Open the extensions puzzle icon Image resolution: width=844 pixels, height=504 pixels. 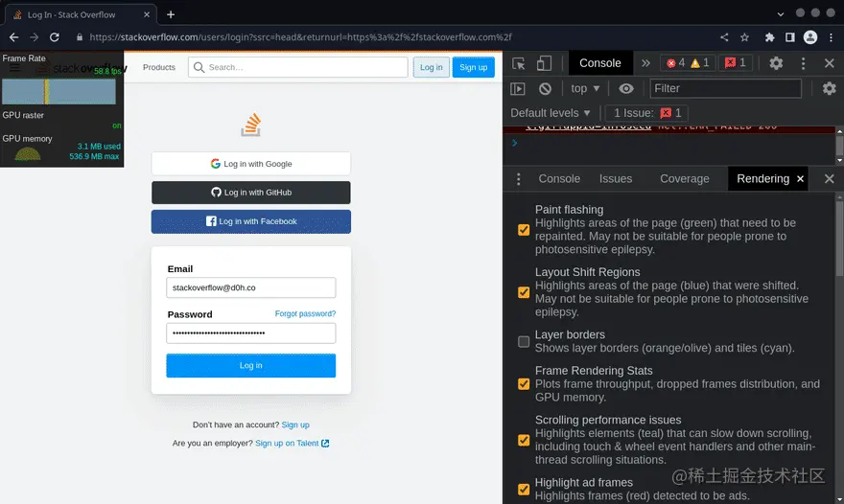point(770,37)
